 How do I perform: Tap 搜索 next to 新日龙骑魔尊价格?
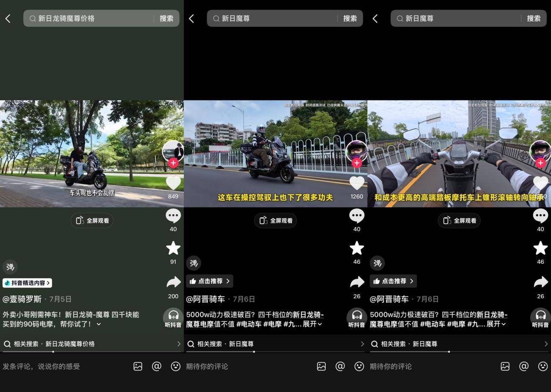(x=167, y=18)
